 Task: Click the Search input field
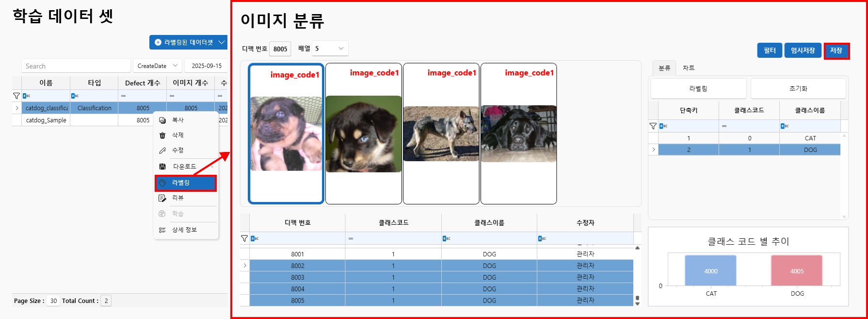point(76,66)
